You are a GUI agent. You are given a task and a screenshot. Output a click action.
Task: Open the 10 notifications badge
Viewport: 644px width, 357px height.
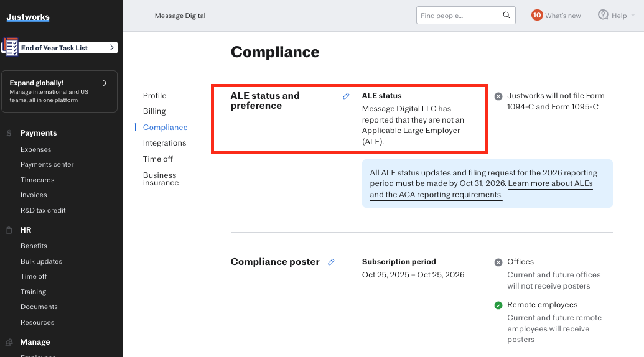pyautogui.click(x=537, y=16)
